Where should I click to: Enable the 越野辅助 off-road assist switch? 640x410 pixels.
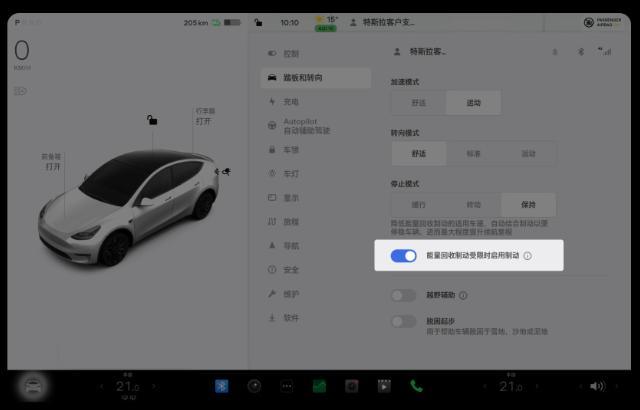403,295
